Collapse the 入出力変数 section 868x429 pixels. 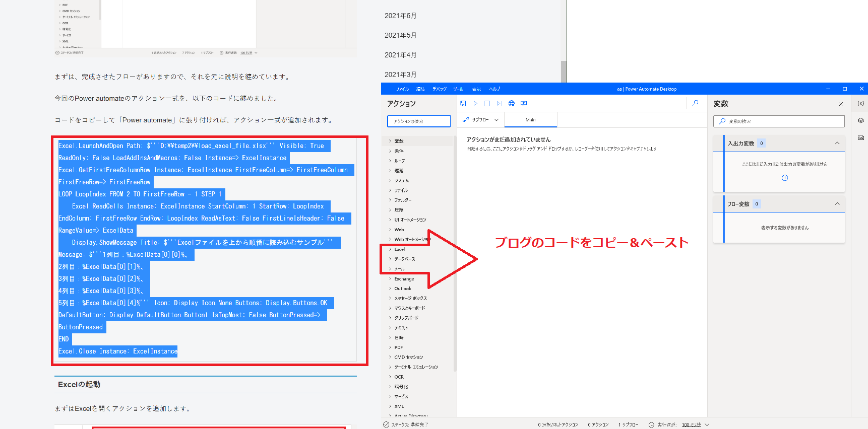coord(837,144)
